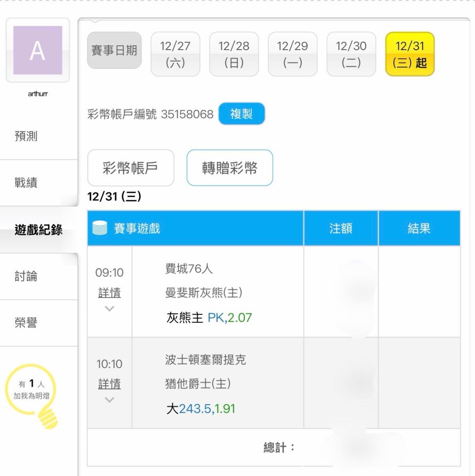The image size is (475, 476).
Task: Navigate to 榮譽 in the sidebar
Action: [x=26, y=323]
